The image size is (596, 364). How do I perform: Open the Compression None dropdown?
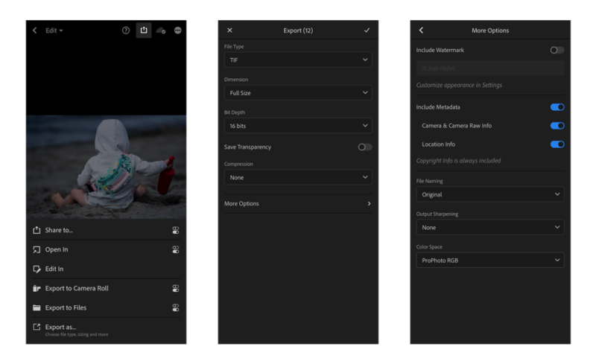(298, 177)
